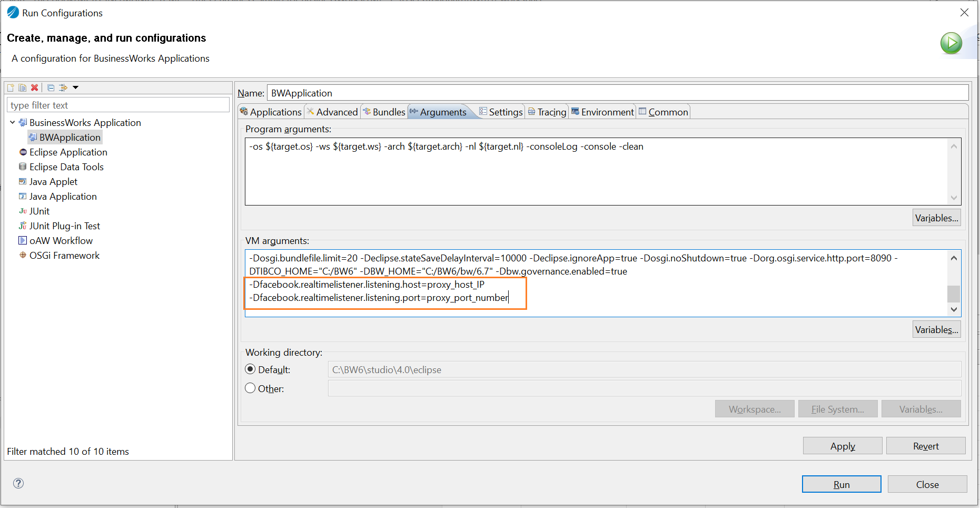Collapse the BusinessWorks Application tree node
This screenshot has height=508, width=980.
click(13, 122)
